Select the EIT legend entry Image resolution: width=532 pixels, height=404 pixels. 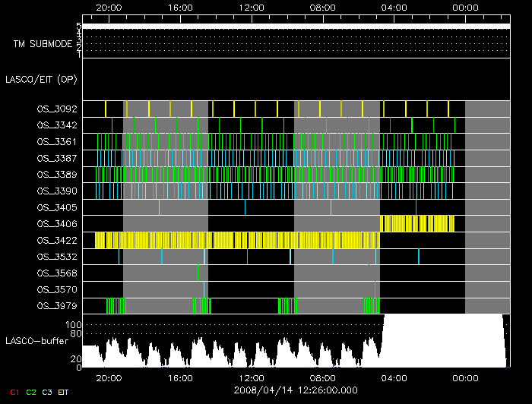tap(64, 392)
